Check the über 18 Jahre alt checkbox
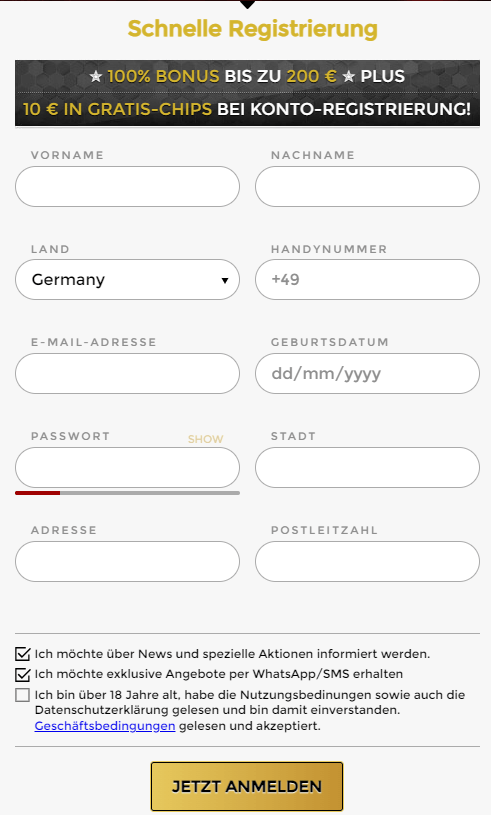The image size is (491, 815). coord(22,695)
